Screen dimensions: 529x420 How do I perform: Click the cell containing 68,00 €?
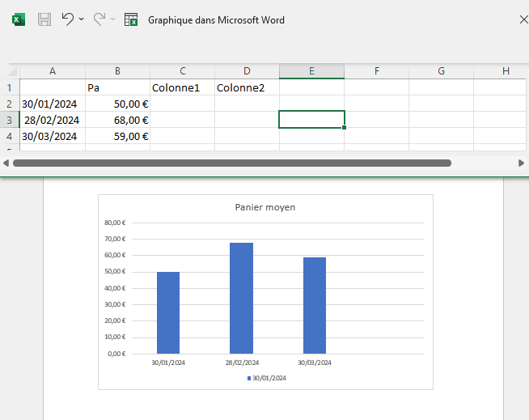(117, 120)
